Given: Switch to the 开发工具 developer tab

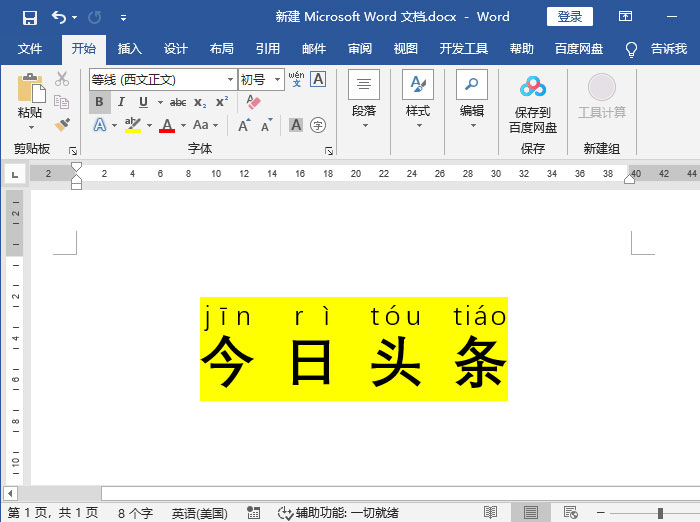Looking at the screenshot, I should 463,48.
